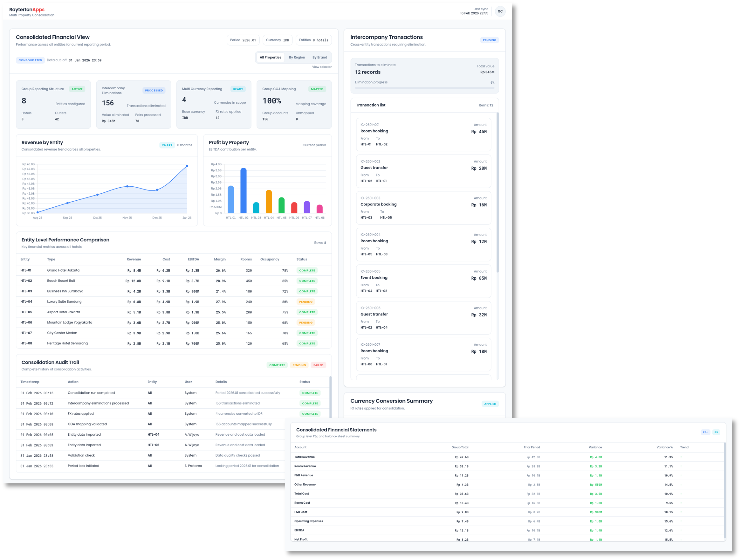Open the Entities 8 hotels selector
The width and height of the screenshot is (741, 560).
coord(313,40)
